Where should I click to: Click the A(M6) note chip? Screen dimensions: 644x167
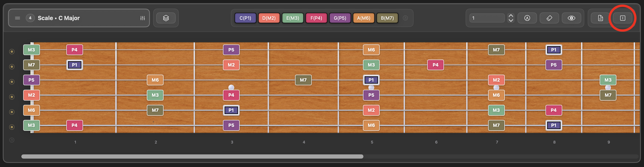364,18
